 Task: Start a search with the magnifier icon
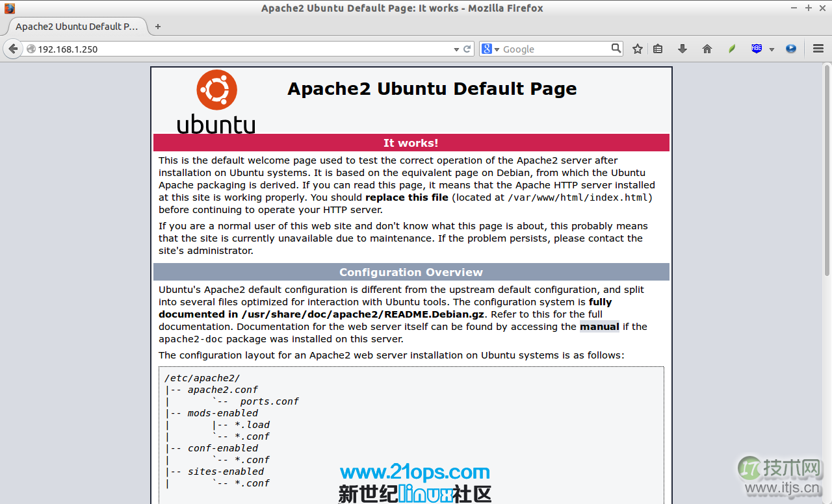[x=615, y=48]
